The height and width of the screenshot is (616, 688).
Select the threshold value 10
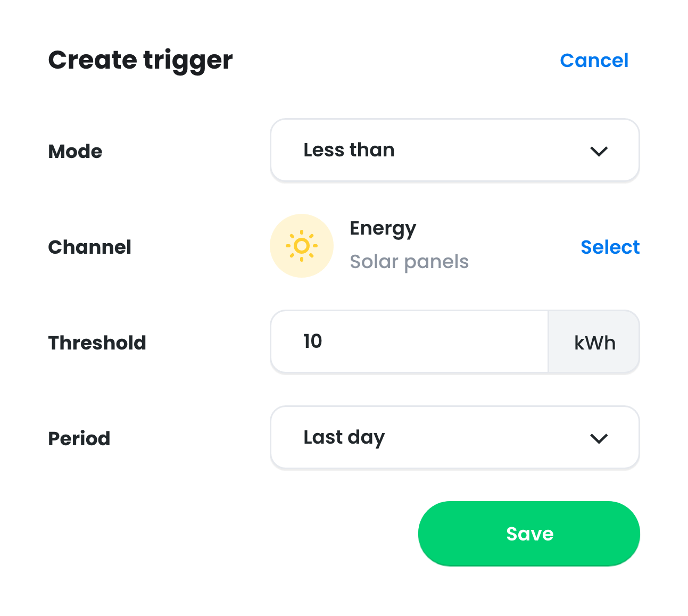point(312,342)
